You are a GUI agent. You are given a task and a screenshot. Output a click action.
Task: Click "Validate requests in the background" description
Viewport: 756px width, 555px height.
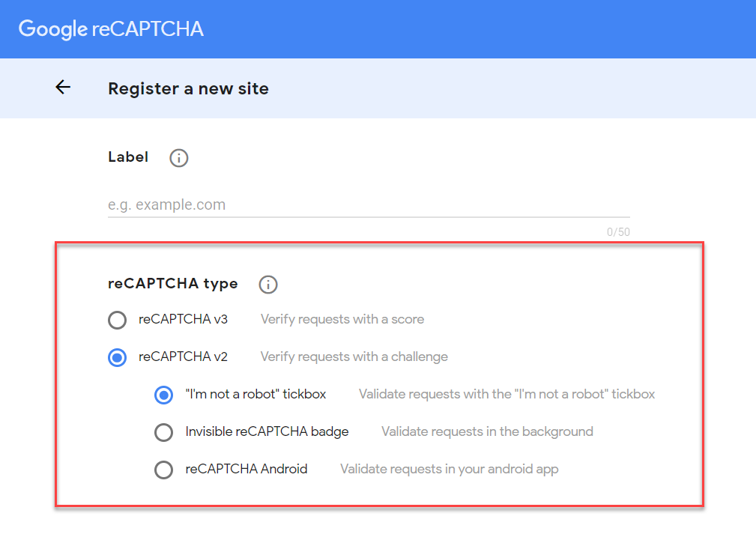[487, 431]
